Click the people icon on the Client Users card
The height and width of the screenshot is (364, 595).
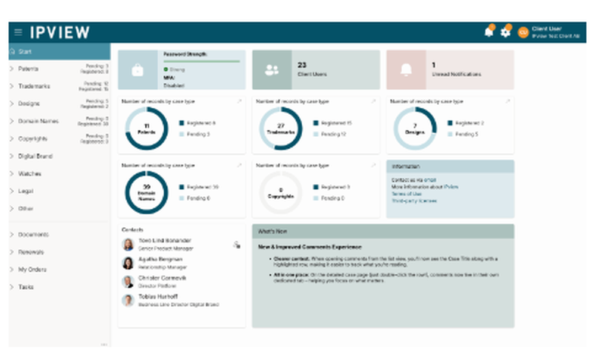(273, 70)
